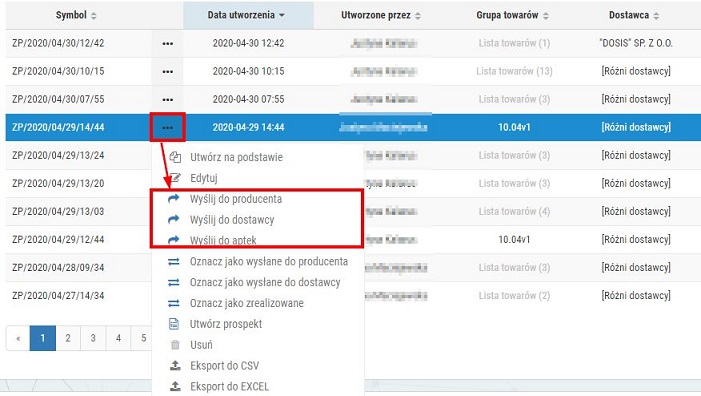Screen dimensions: 701x396
Task: Click Eksport do CSV upload icon
Action: (x=175, y=366)
